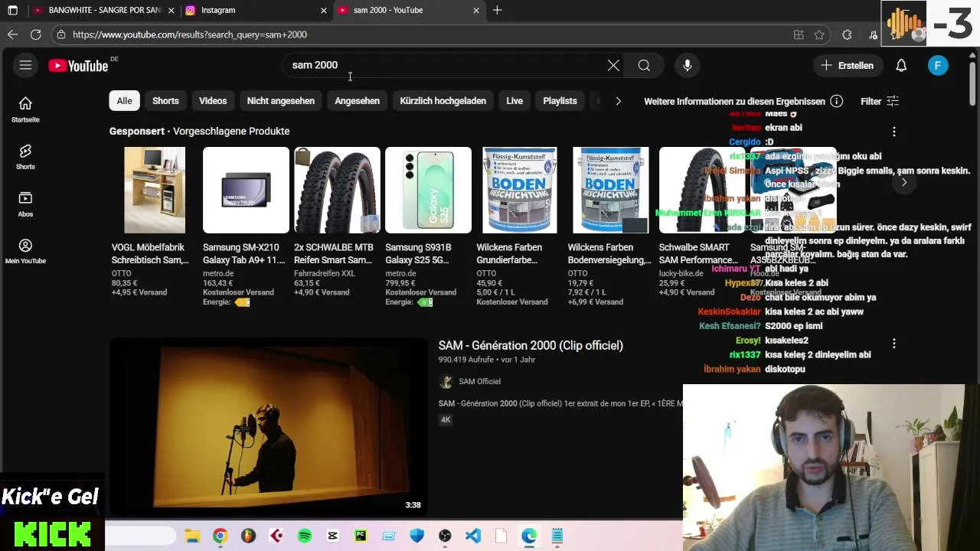The image size is (980, 551).
Task: Open the search Filter options
Action: coord(880,101)
